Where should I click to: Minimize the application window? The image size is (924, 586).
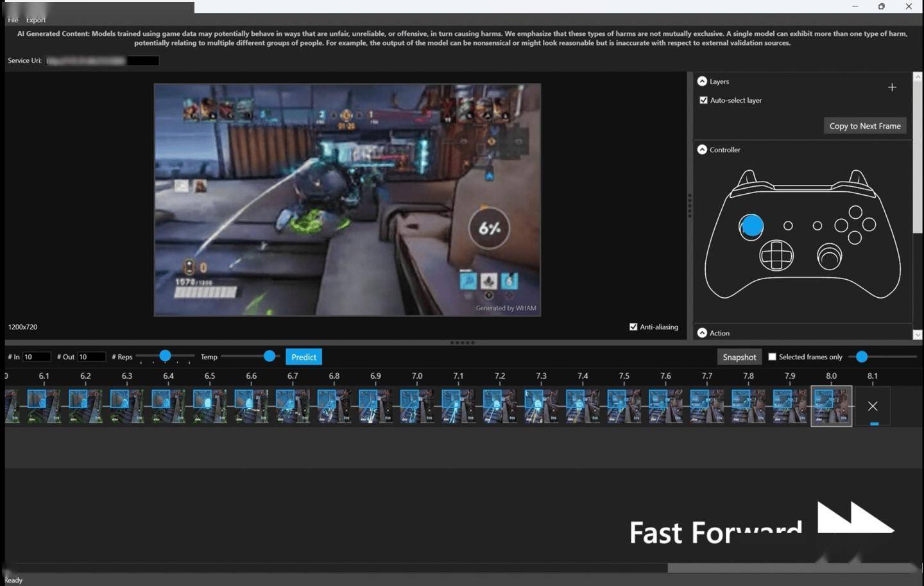(x=855, y=6)
